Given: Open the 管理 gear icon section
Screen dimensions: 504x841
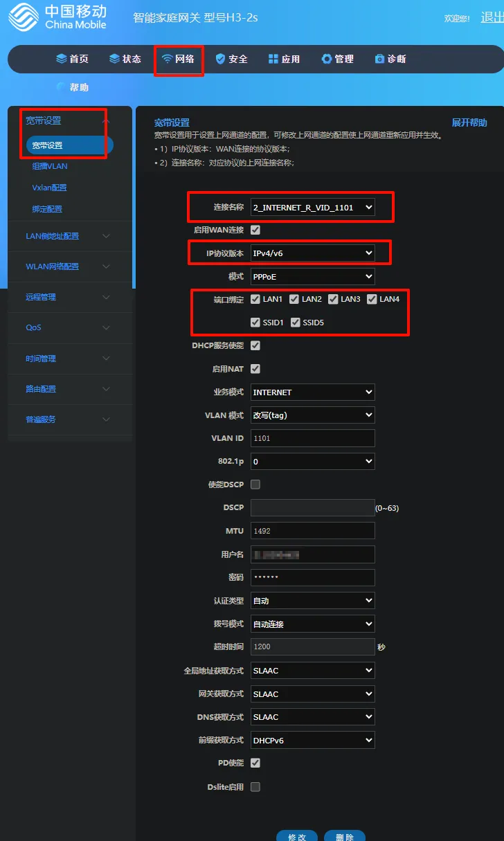Looking at the screenshot, I should pyautogui.click(x=327, y=59).
